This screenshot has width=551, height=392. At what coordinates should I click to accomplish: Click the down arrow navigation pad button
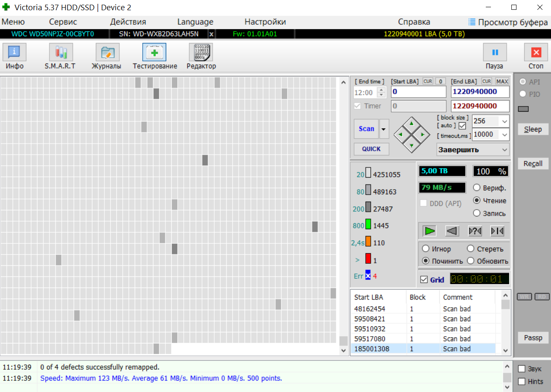coord(411,146)
